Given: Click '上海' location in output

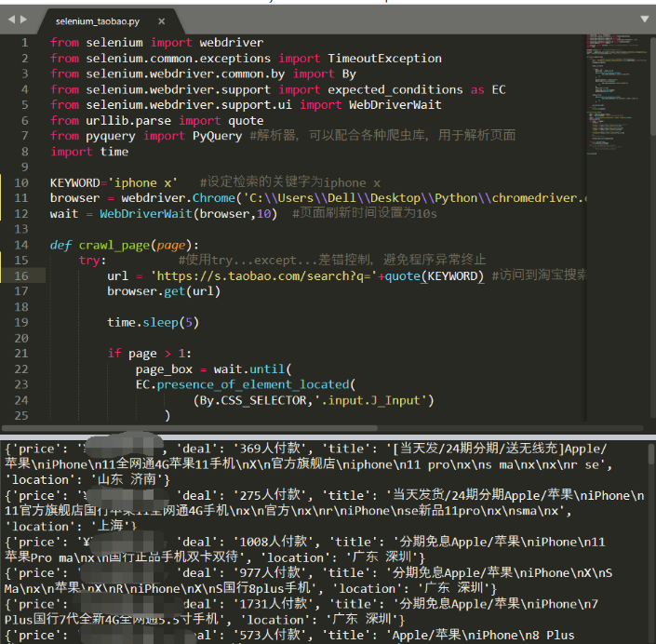Looking at the screenshot, I should tap(110, 527).
